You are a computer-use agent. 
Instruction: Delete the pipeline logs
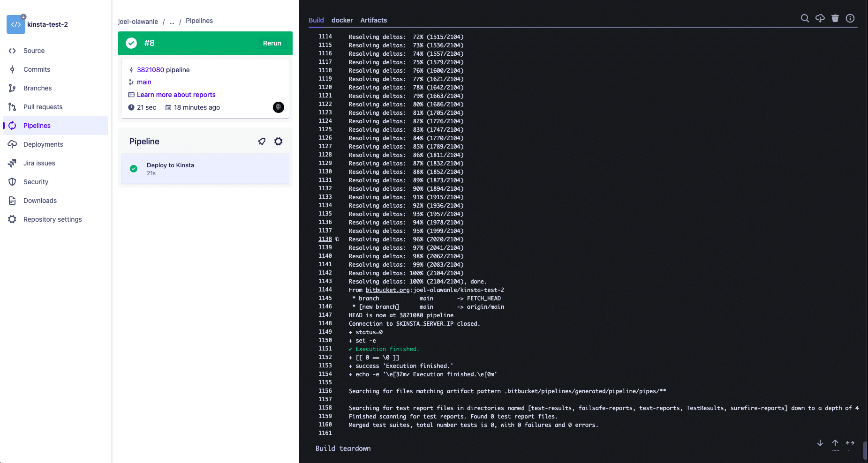point(835,18)
